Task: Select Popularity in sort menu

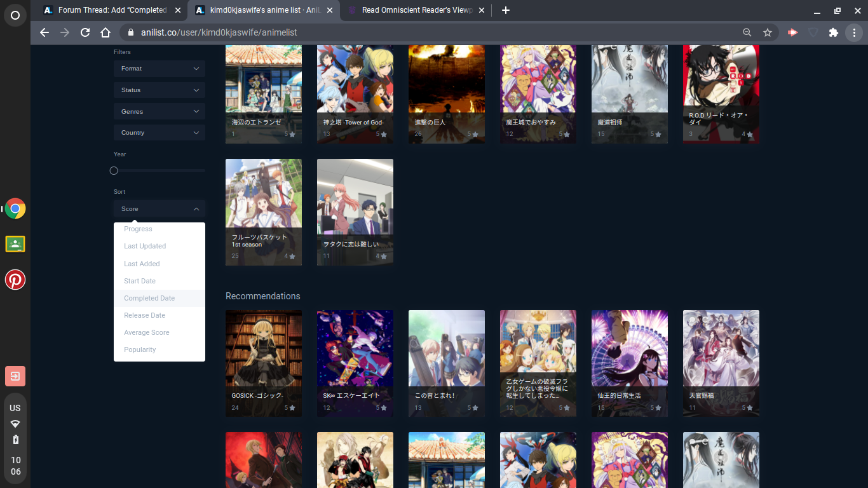Action: (x=140, y=349)
